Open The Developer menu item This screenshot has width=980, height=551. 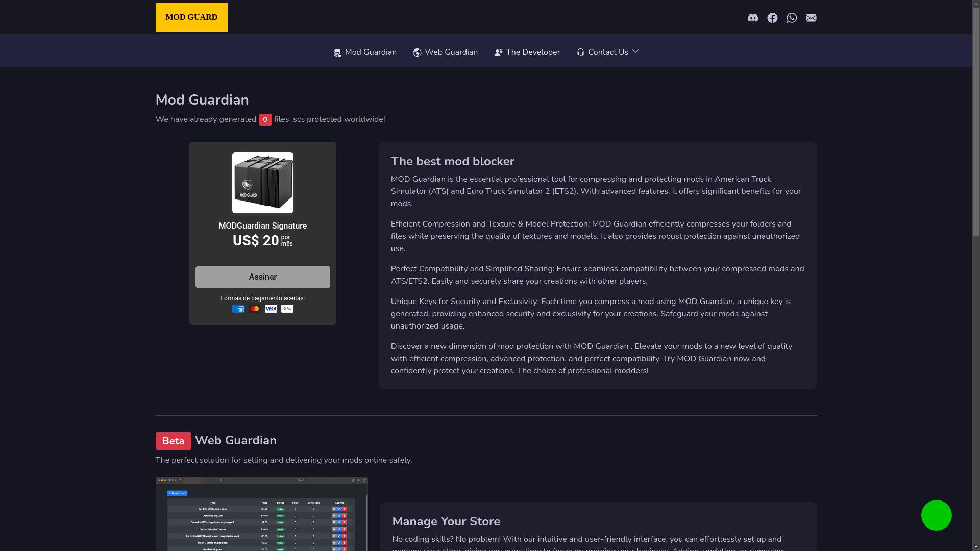click(527, 52)
